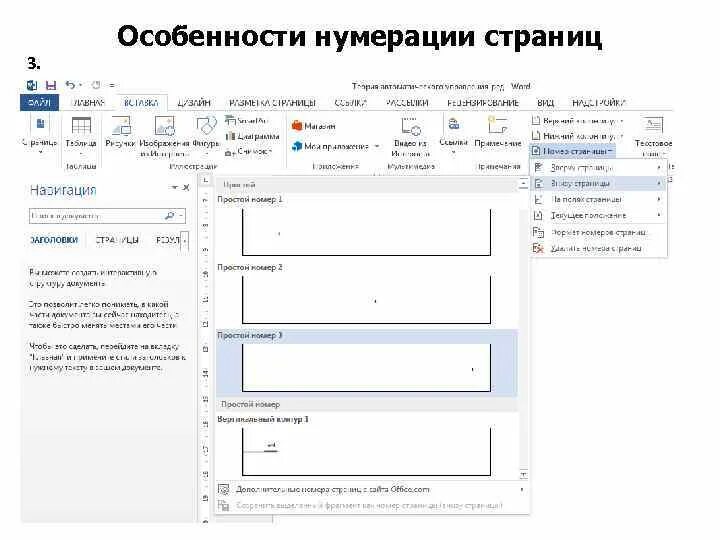720x540 pixels.
Task: Open the Фигуры shapes gallery
Action: (x=206, y=135)
